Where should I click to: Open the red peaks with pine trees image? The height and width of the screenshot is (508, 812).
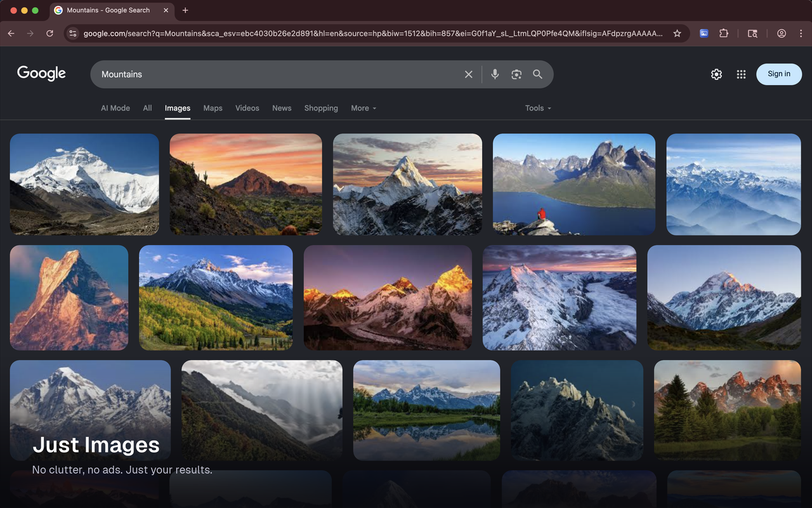pyautogui.click(x=728, y=410)
